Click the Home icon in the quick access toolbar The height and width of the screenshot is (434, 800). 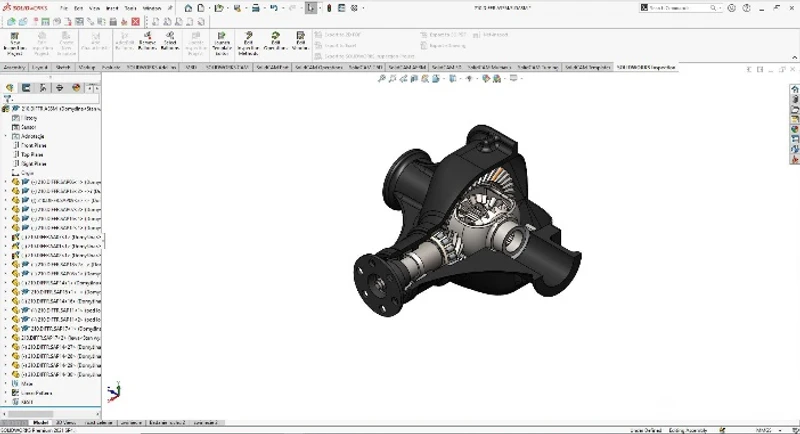[x=188, y=8]
